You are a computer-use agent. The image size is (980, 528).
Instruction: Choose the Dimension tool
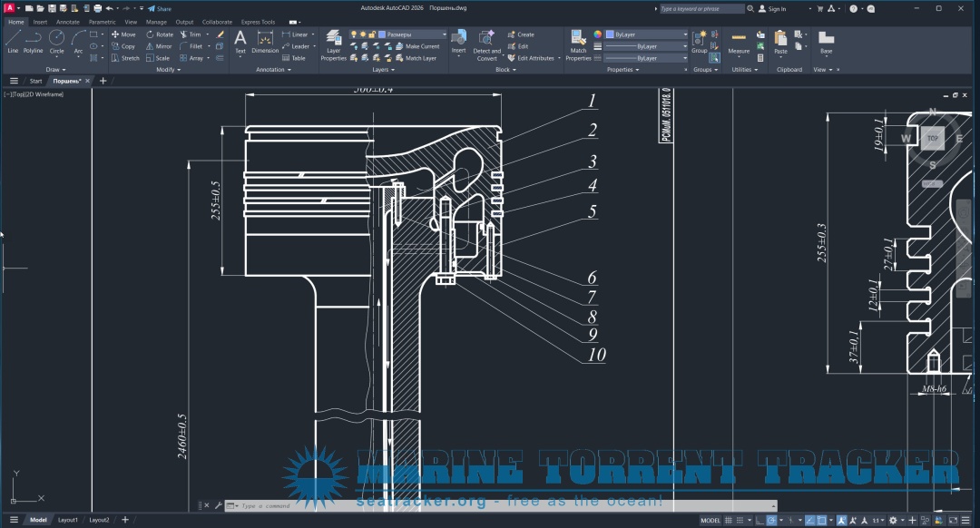pyautogui.click(x=265, y=42)
